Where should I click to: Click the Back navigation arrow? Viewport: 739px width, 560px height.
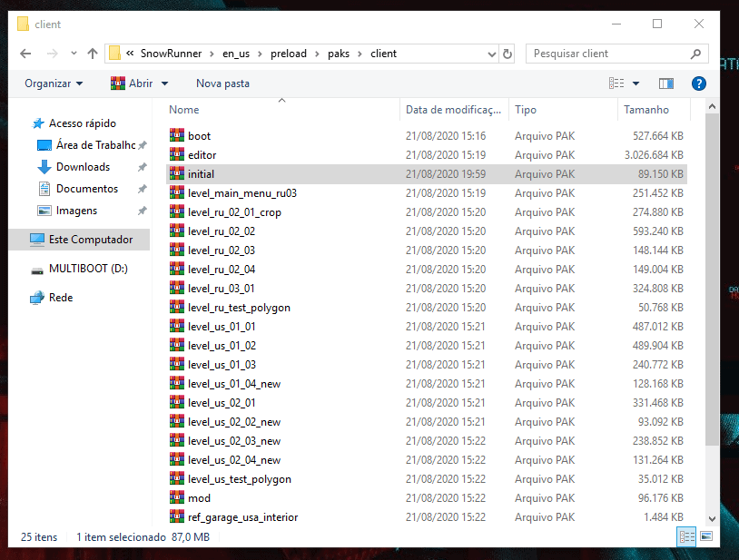25,54
